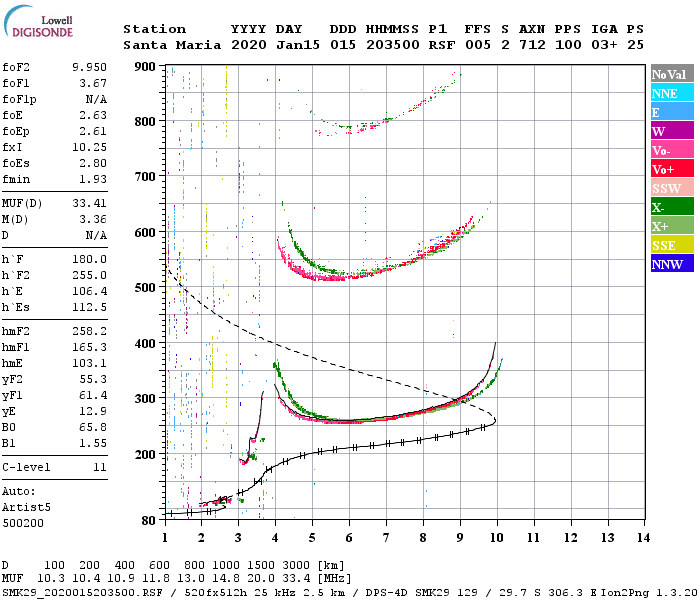Click the AXN value 712
This screenshot has height=600, width=700.
tap(532, 45)
